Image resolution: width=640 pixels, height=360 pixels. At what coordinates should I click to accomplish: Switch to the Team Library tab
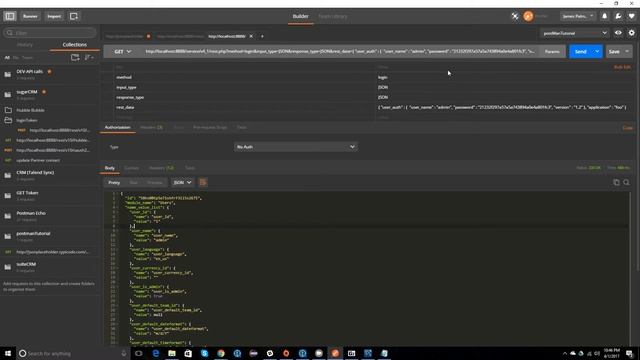point(333,16)
